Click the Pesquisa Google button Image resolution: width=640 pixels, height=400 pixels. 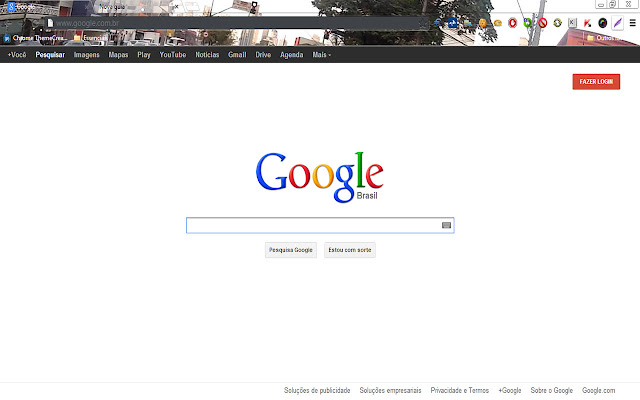point(291,250)
